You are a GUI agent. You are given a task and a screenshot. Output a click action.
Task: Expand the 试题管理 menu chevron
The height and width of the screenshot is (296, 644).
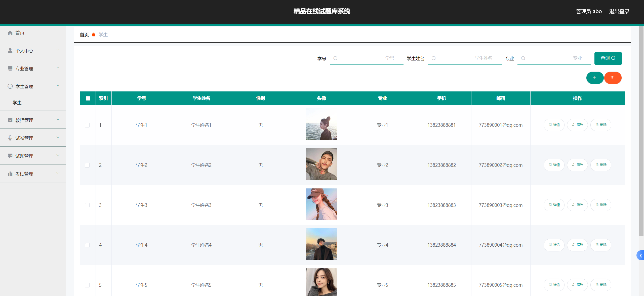[58, 155]
